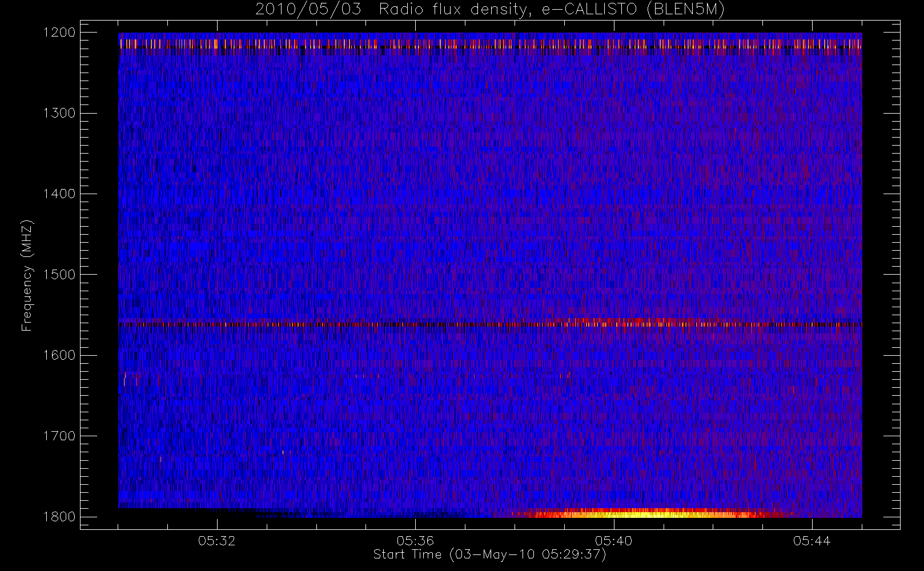Click the '05:36' time tick label

(x=415, y=541)
